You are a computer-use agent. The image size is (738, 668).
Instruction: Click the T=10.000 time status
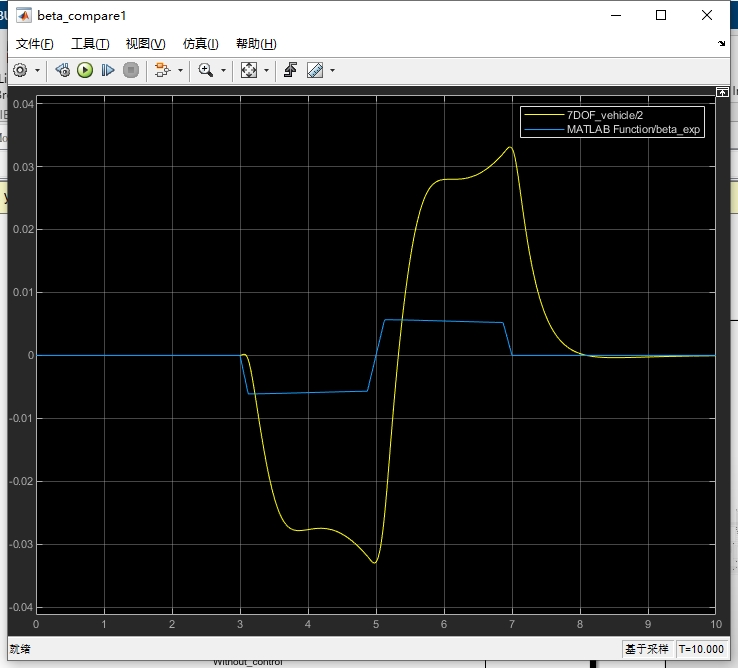pyautogui.click(x=701, y=649)
